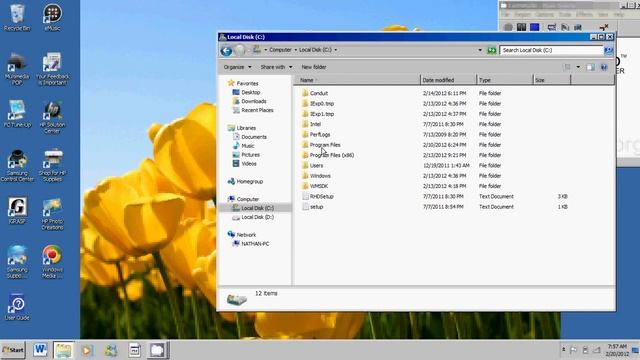The width and height of the screenshot is (640, 360).
Task: Click the Windows Explorer taskbar button
Action: 63,350
